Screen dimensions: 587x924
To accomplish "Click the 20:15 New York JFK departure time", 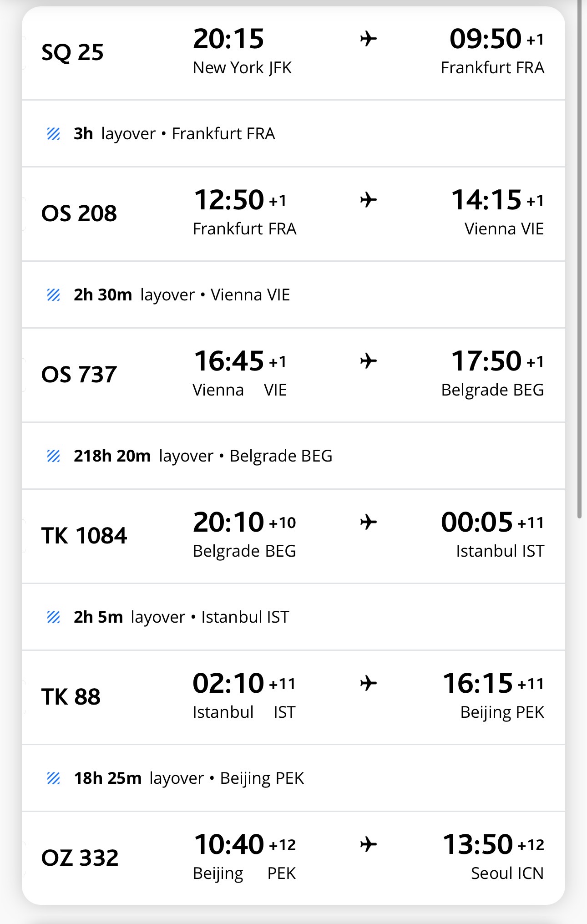I will (228, 39).
